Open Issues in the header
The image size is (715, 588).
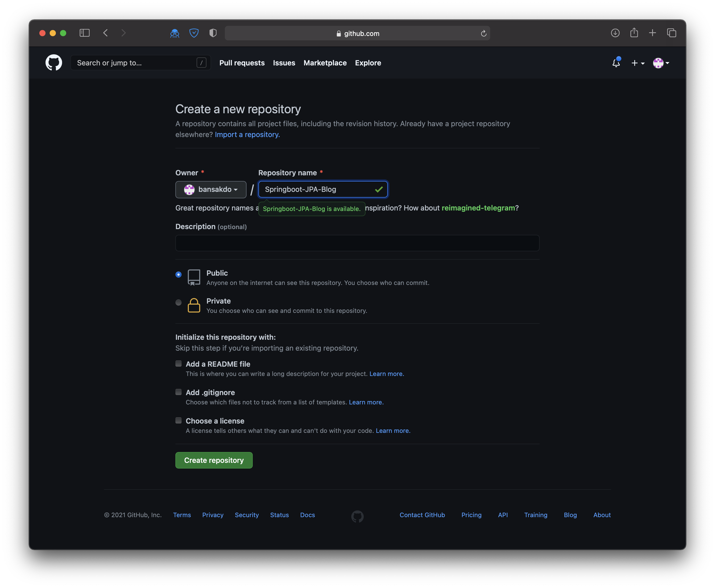284,63
